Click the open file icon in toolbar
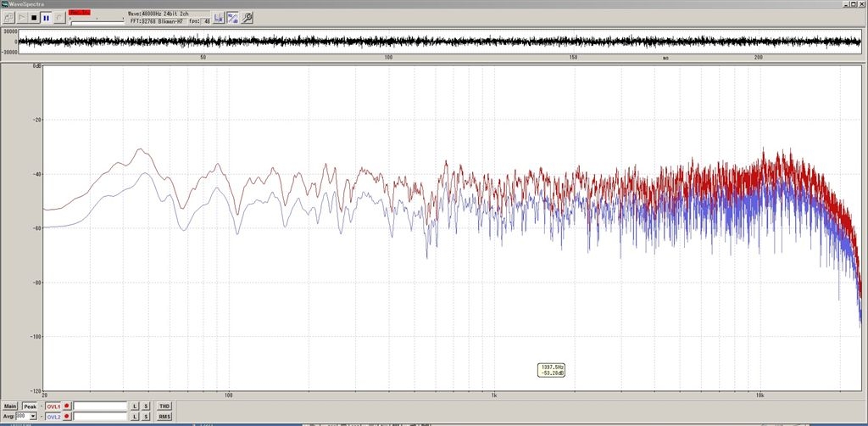Screen dimensions: 868x426 pyautogui.click(x=8, y=18)
